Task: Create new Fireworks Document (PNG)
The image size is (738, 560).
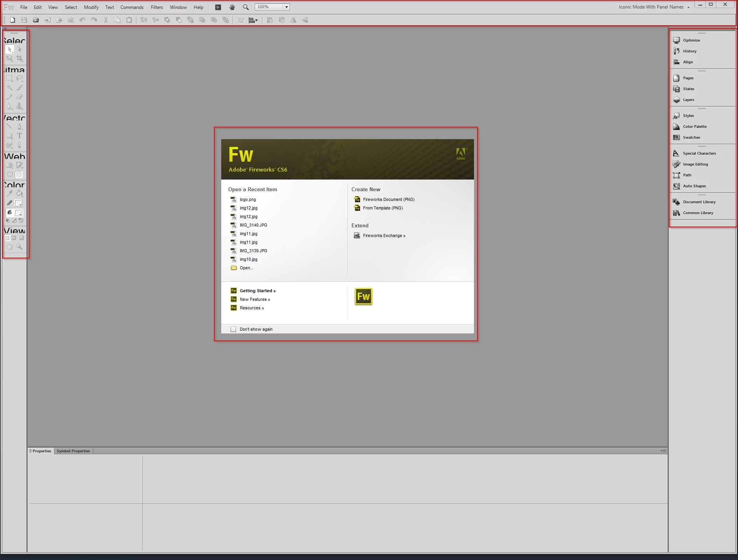Action: [x=384, y=199]
